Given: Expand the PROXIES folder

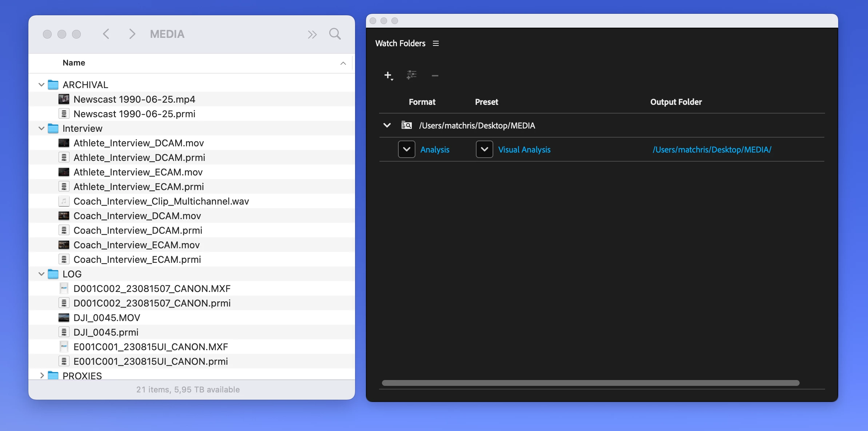Looking at the screenshot, I should (x=41, y=375).
